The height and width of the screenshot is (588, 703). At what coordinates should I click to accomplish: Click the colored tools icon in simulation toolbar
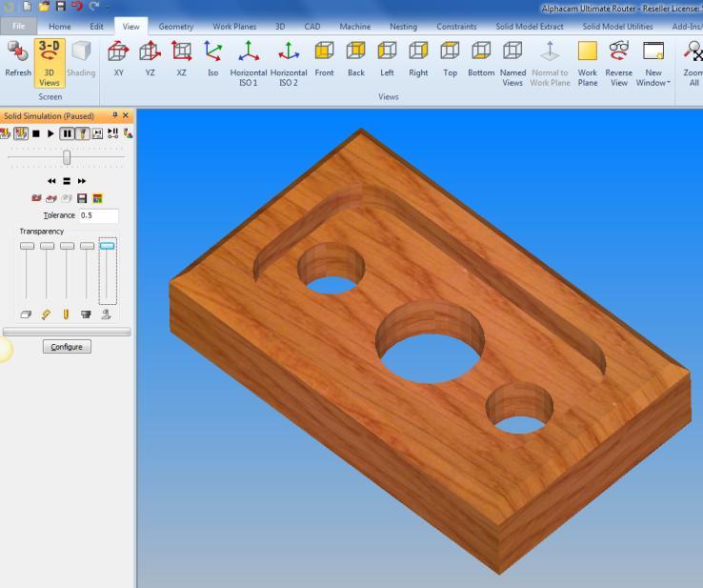tap(129, 133)
